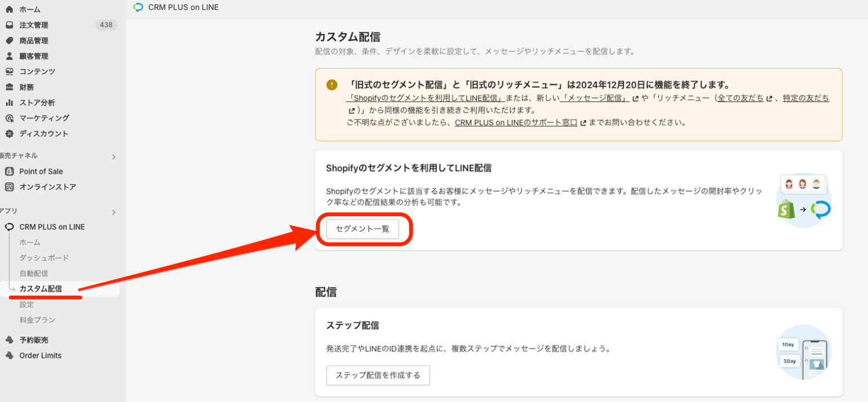
Task: Click the Home icon in sidebar
Action: 9,10
